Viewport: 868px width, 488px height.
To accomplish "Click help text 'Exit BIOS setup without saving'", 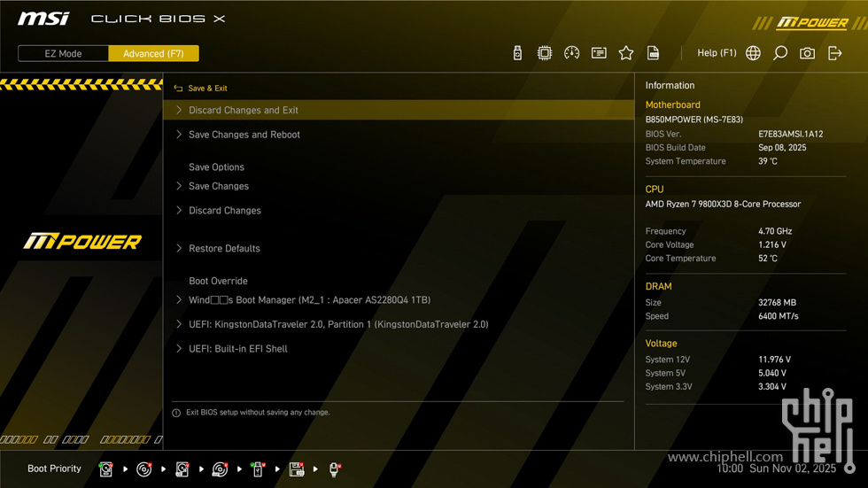I will pos(258,413).
